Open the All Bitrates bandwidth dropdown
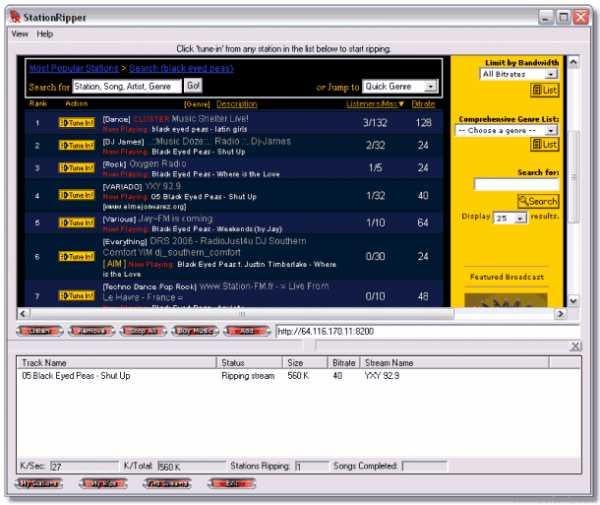Screen dimensions: 600x505 coord(551,74)
